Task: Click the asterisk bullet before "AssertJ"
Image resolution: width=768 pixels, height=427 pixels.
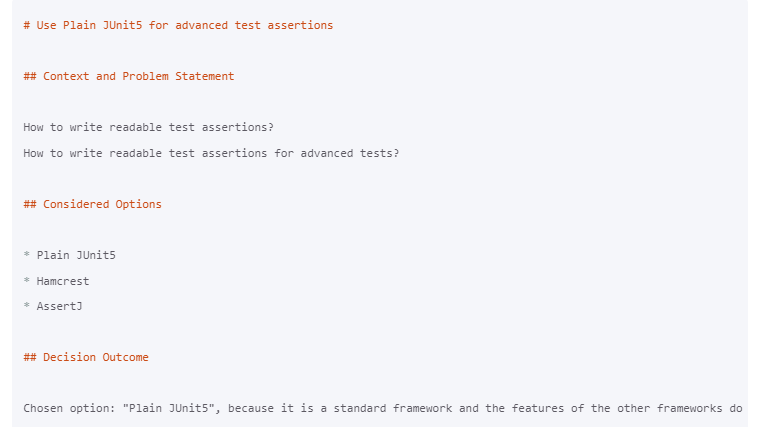Action: pyautogui.click(x=27, y=306)
